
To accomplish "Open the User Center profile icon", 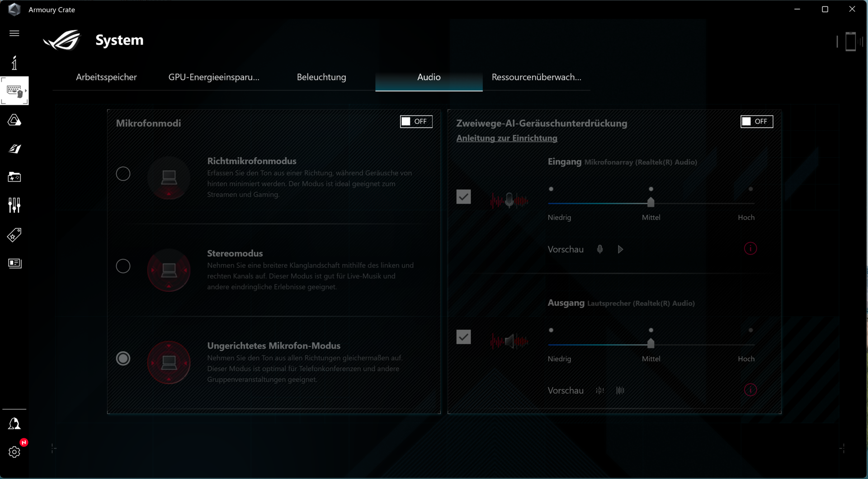I will tap(14, 424).
